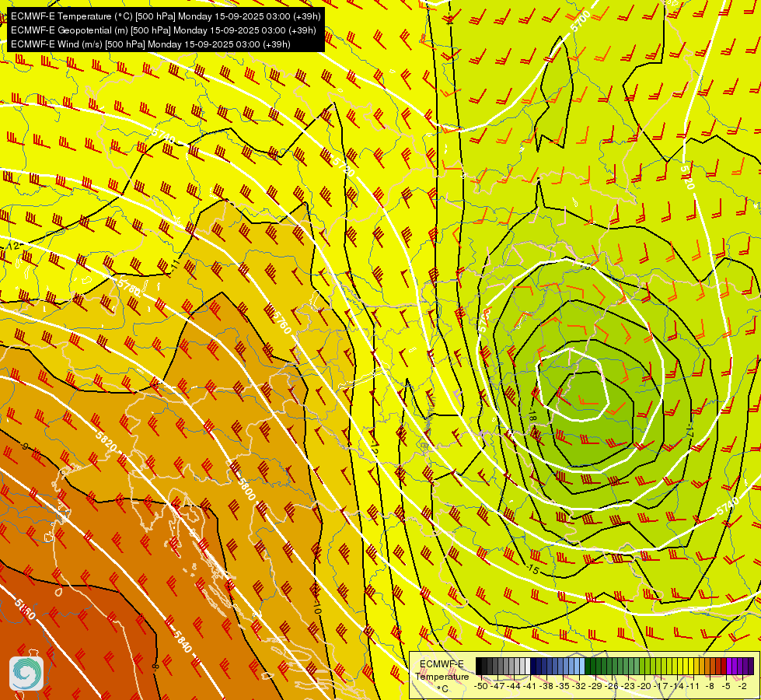
Task: Click the -38 tick label in the legend
Action: [x=546, y=687]
